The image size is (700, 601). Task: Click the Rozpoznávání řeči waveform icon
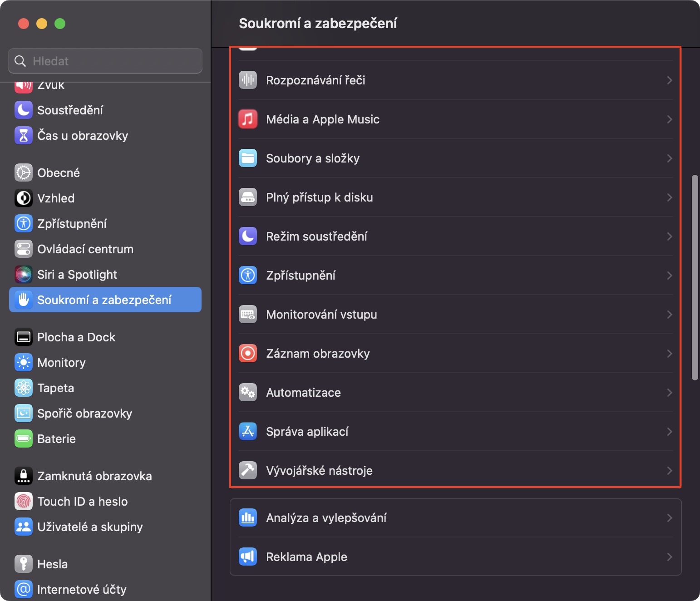pyautogui.click(x=248, y=80)
